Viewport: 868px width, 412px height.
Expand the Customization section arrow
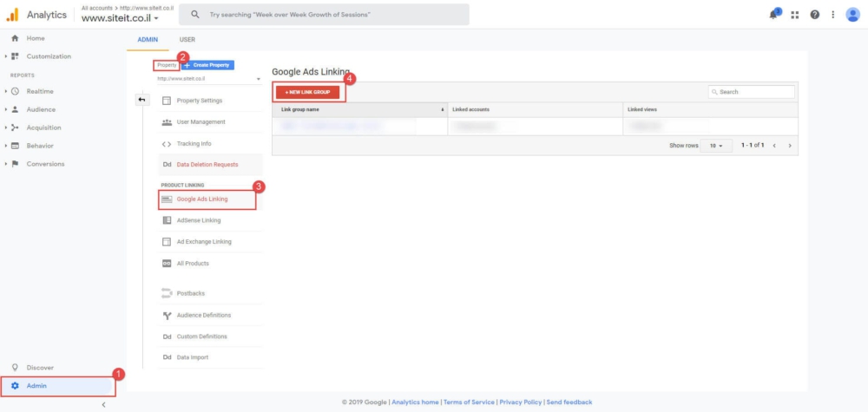pos(6,56)
